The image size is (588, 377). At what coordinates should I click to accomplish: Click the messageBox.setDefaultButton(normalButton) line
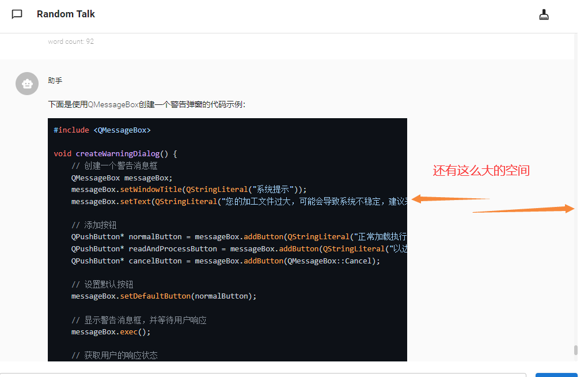pos(164,296)
